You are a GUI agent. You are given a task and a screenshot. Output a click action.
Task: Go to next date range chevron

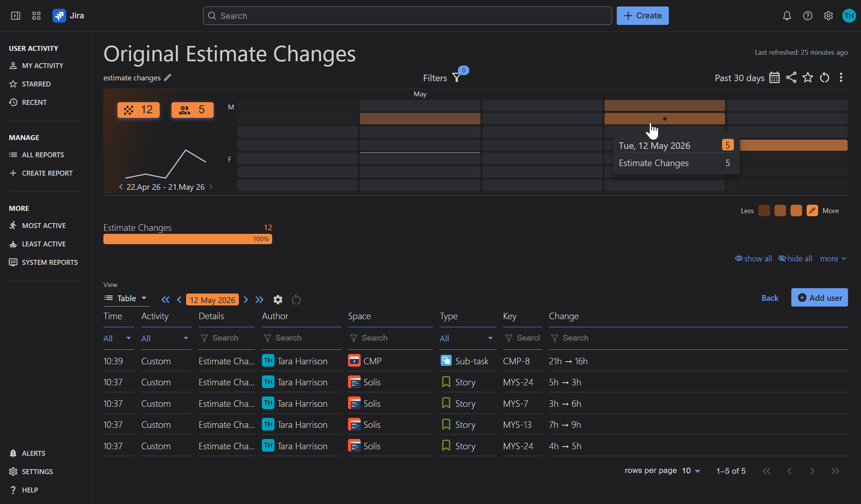[x=211, y=187]
